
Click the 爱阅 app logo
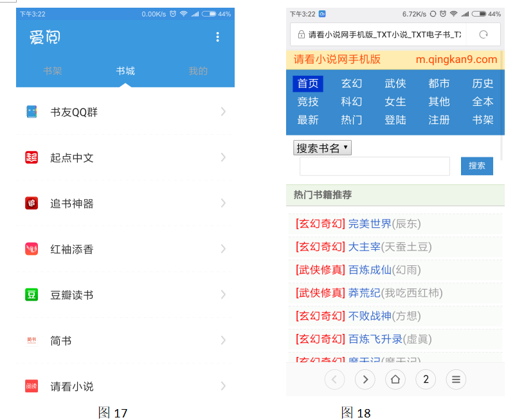(x=44, y=37)
